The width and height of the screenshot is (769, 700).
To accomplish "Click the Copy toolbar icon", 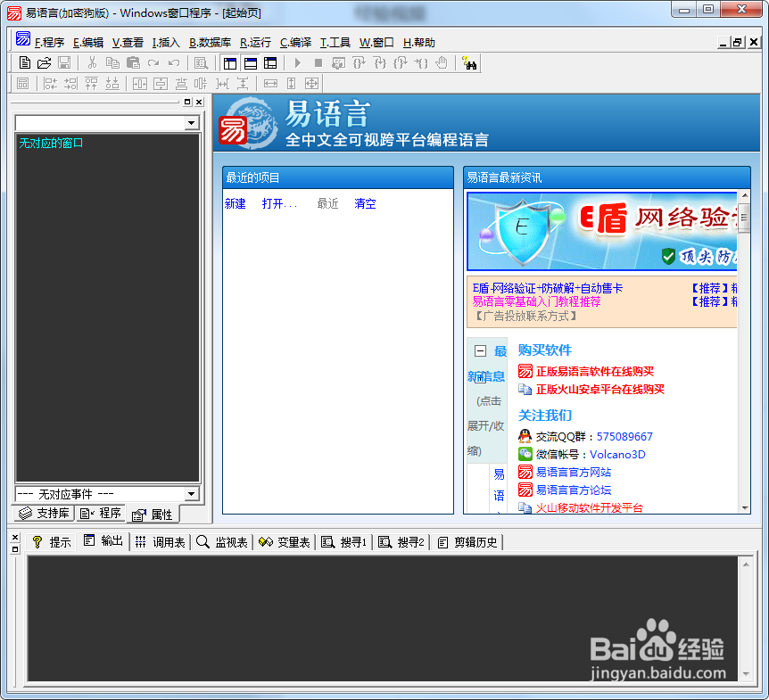I will click(112, 62).
